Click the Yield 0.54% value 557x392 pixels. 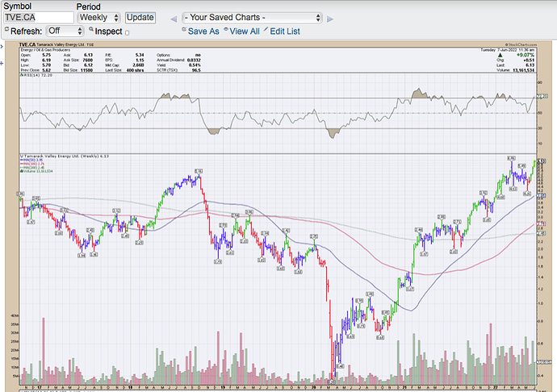[195, 65]
